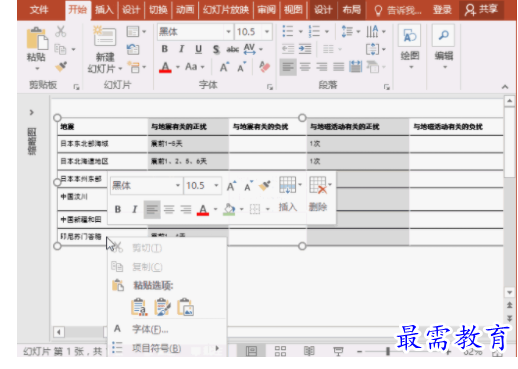Click the Paste clipboard icon in ribbon
518x369 pixels.
(x=37, y=39)
